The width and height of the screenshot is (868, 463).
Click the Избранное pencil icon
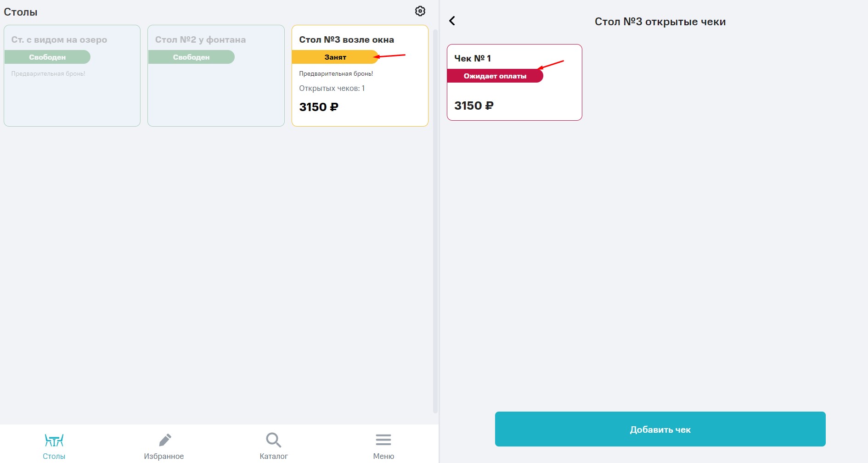click(x=165, y=440)
